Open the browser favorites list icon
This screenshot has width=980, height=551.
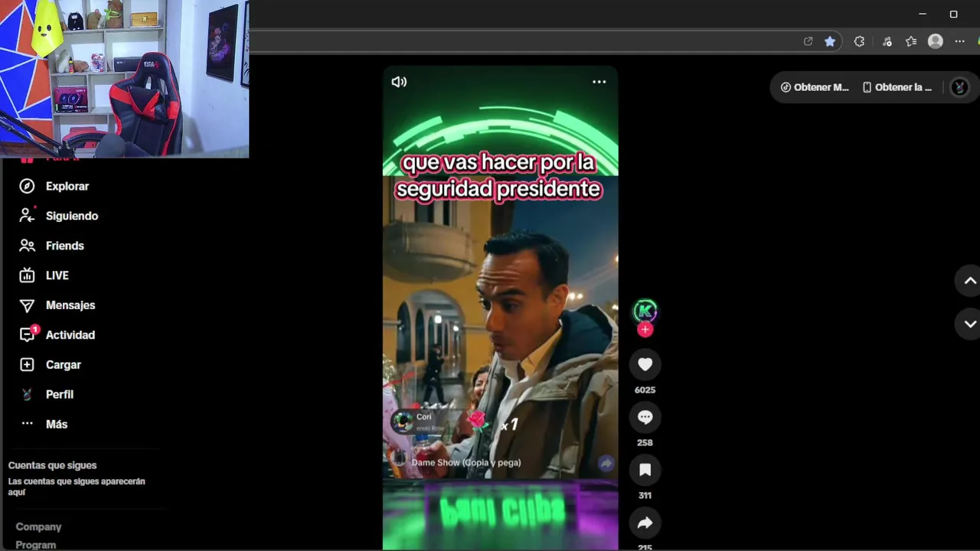[x=911, y=41]
